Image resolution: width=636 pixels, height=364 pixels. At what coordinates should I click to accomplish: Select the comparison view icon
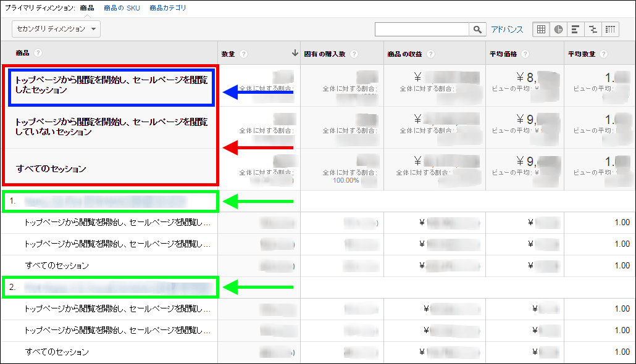[593, 29]
